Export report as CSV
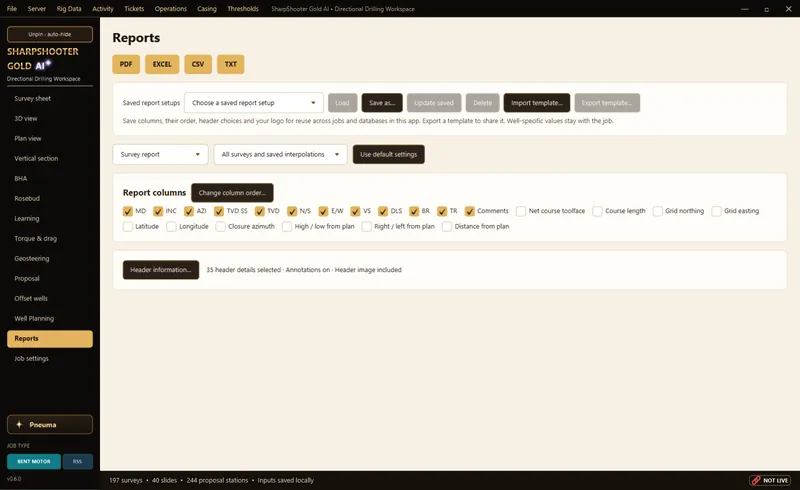Viewport: 800px width, 490px height. coord(198,64)
